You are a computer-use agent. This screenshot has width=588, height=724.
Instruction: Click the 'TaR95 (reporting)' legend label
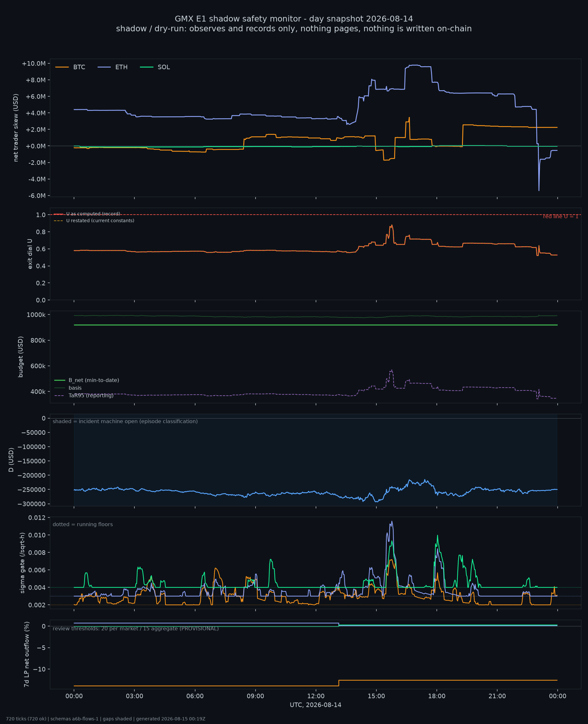pyautogui.click(x=91, y=395)
